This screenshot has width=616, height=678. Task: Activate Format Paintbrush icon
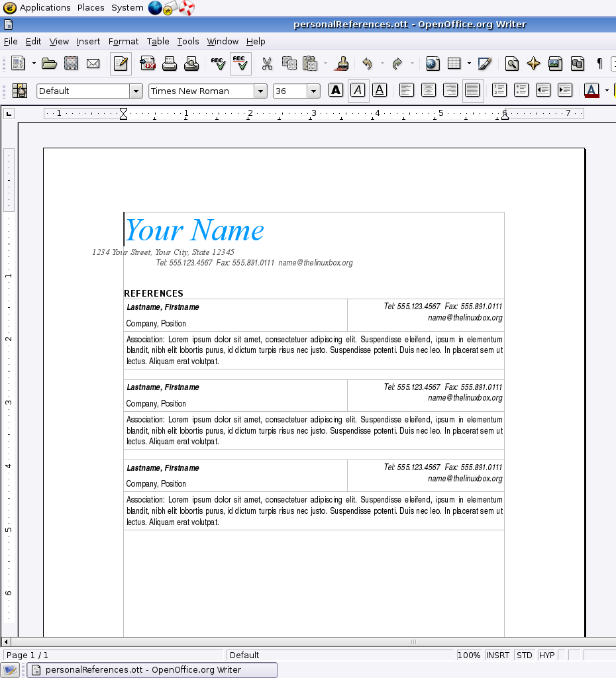coord(342,64)
